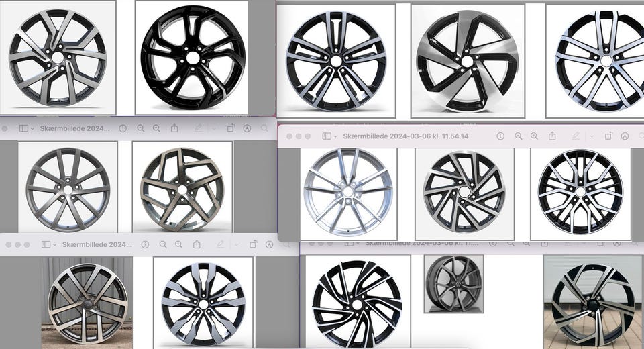This screenshot has width=644, height=349.
Task: Show markup toolbar in garage-door wheel photo window
Action: [x=269, y=244]
